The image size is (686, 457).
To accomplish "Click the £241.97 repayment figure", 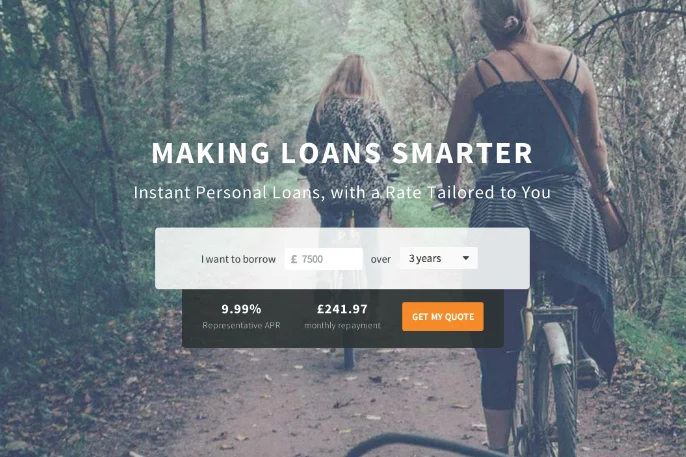I will [342, 309].
